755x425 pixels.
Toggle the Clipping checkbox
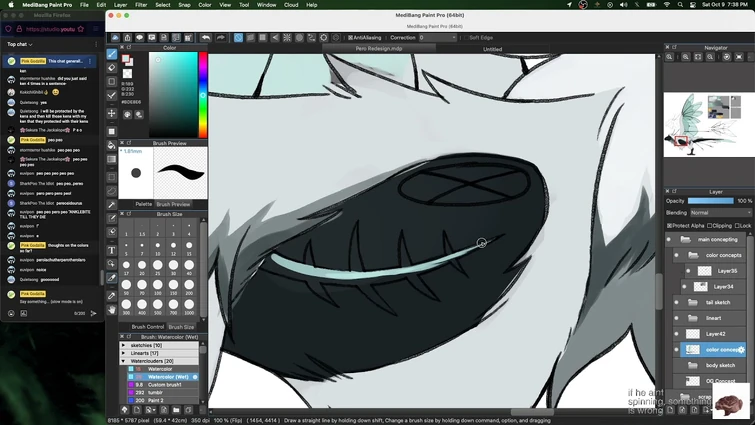coord(711,226)
